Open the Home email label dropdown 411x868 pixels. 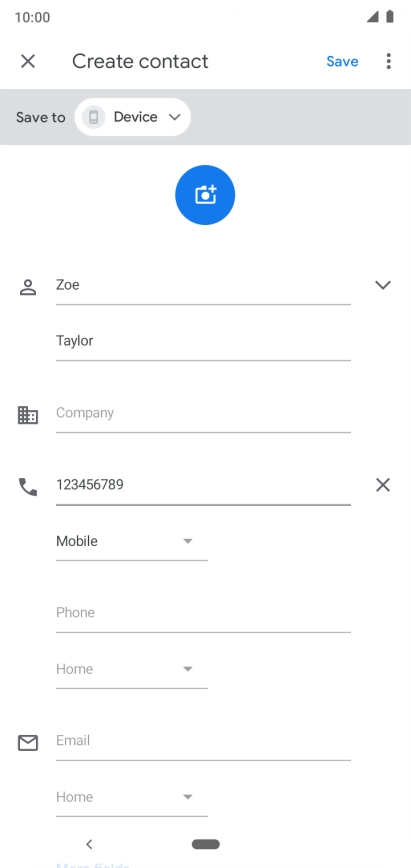point(132,797)
